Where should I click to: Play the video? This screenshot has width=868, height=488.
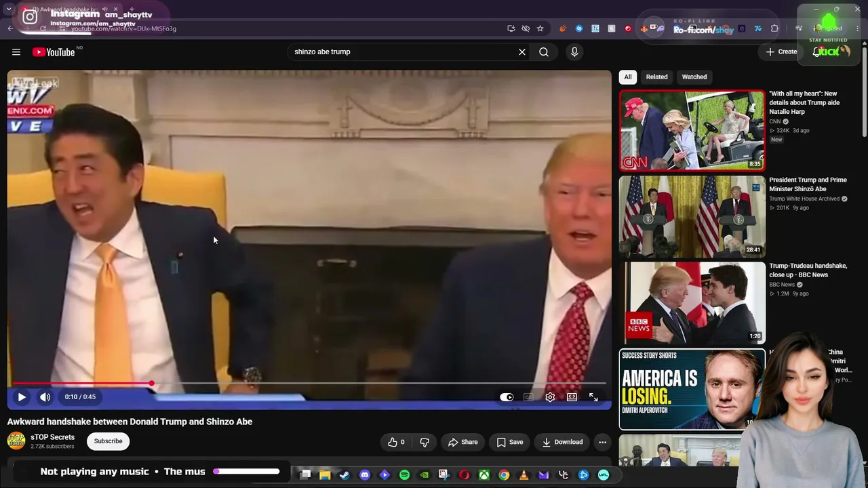point(22,397)
